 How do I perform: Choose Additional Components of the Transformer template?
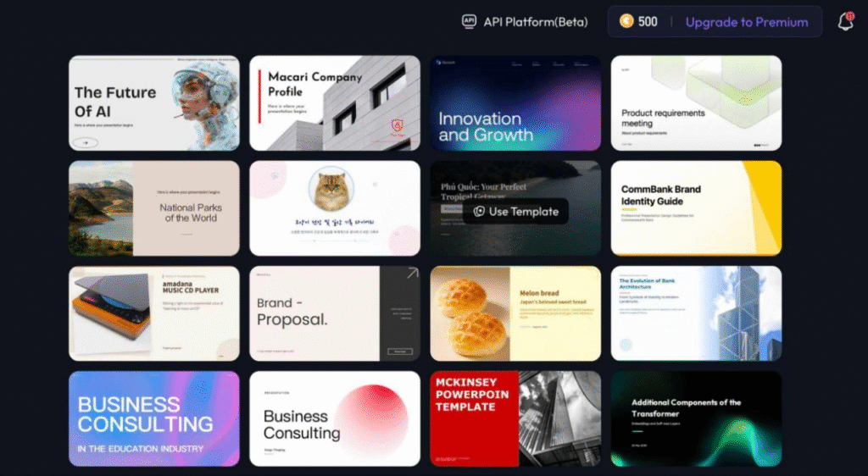click(696, 418)
